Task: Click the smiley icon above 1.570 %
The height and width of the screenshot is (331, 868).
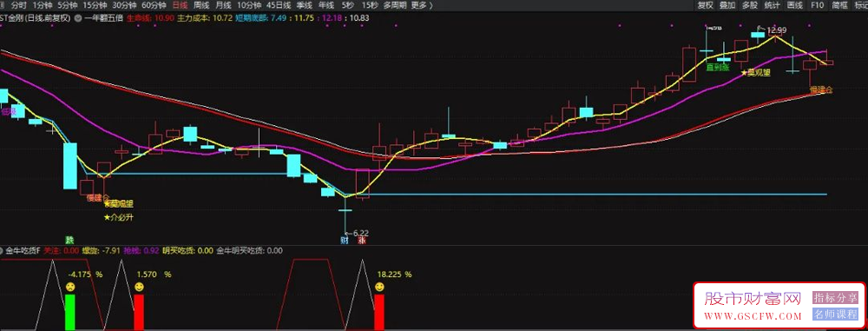Action: click(140, 288)
